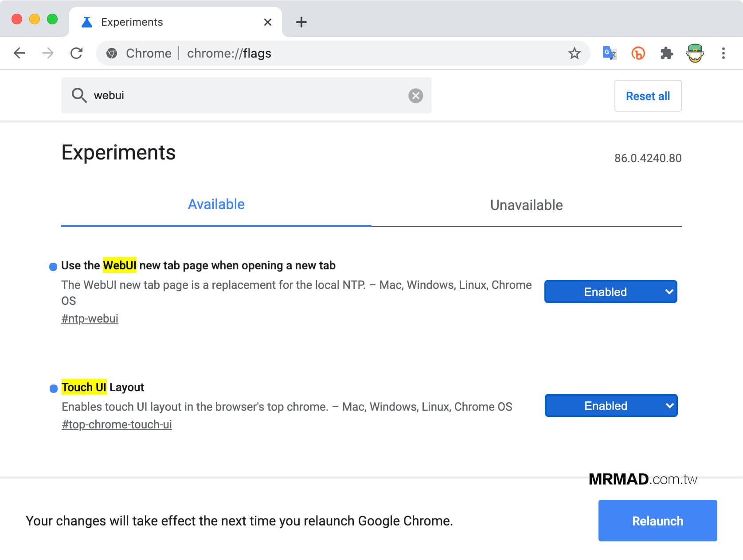Click the chrome://flags address bar URL

tap(229, 53)
